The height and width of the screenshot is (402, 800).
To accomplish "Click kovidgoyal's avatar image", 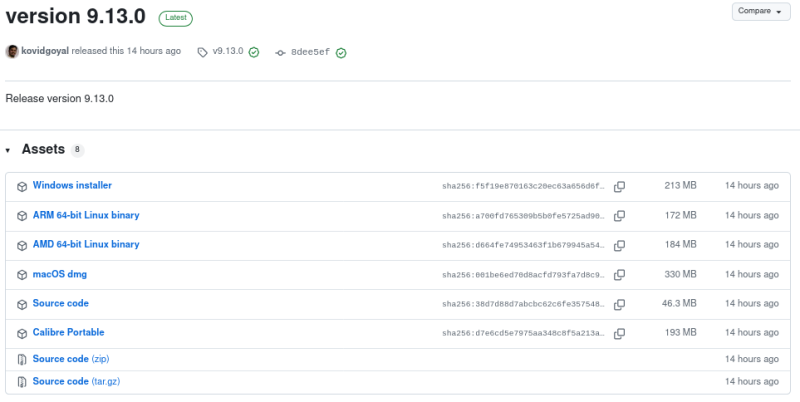I will click(12, 52).
